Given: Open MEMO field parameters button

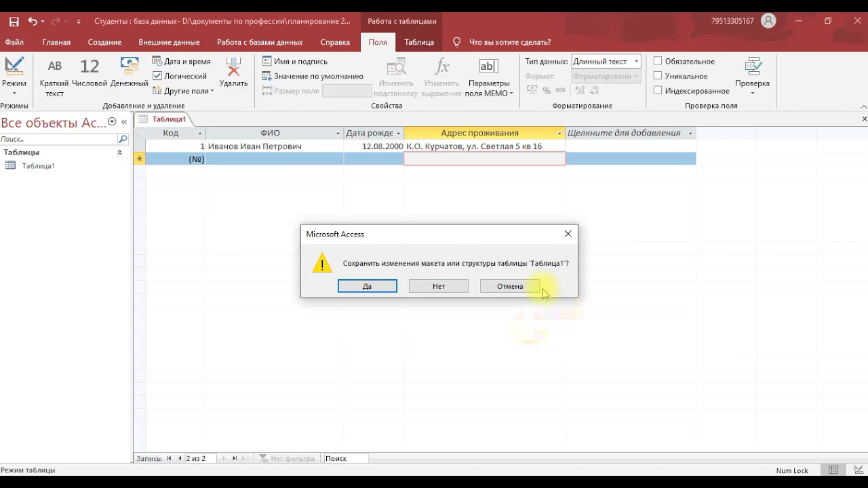Looking at the screenshot, I should [x=489, y=78].
